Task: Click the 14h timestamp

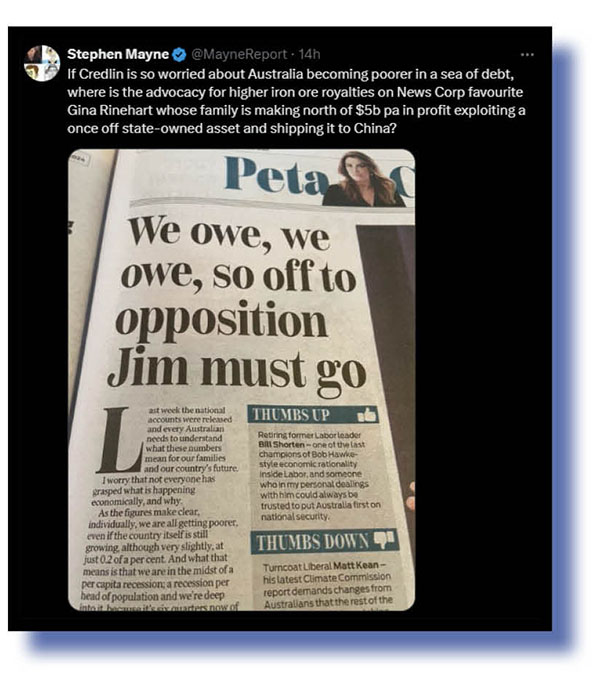Action: tap(310, 54)
